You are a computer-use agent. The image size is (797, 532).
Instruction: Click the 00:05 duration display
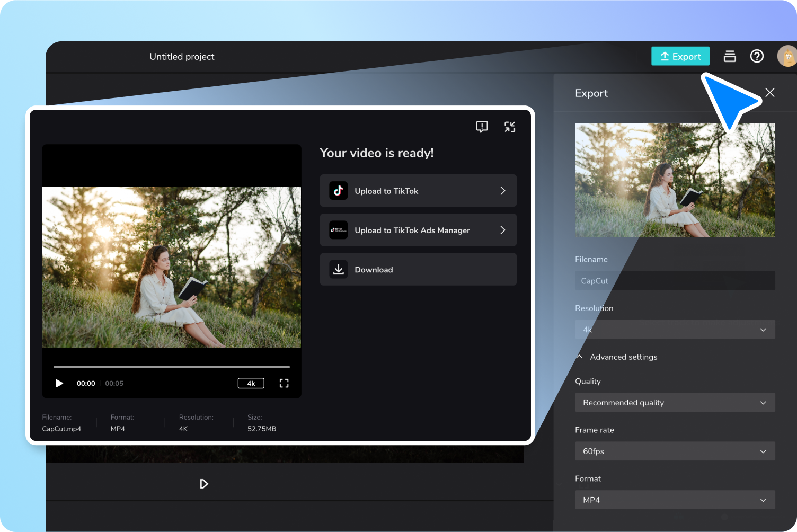[114, 383]
